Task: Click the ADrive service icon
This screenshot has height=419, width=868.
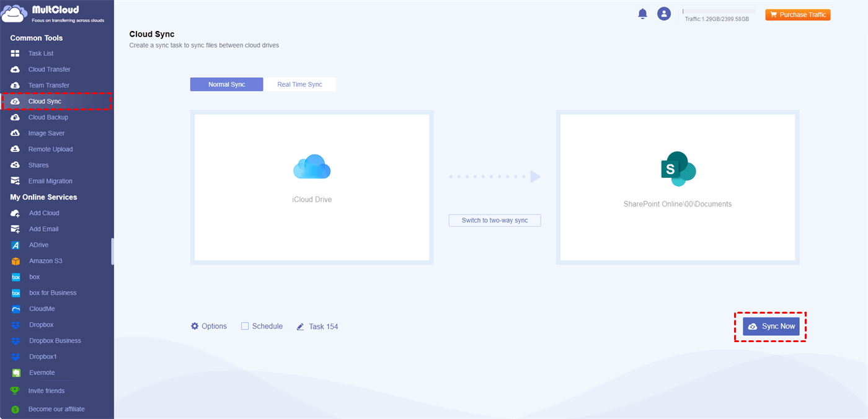Action: pos(15,245)
